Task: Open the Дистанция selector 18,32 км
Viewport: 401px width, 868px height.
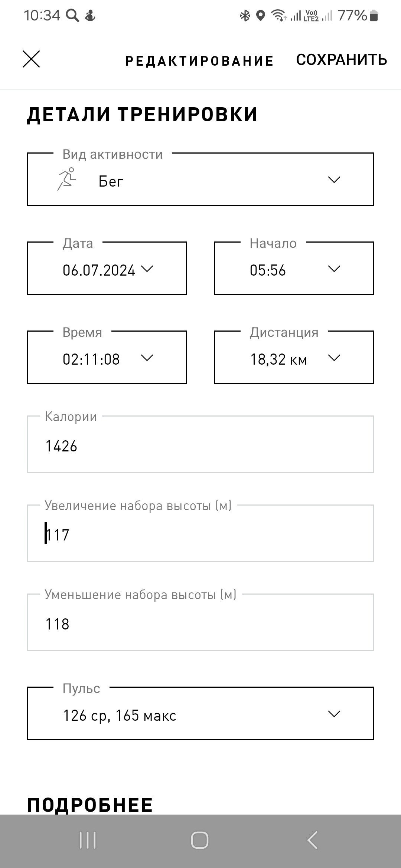Action: click(x=294, y=357)
